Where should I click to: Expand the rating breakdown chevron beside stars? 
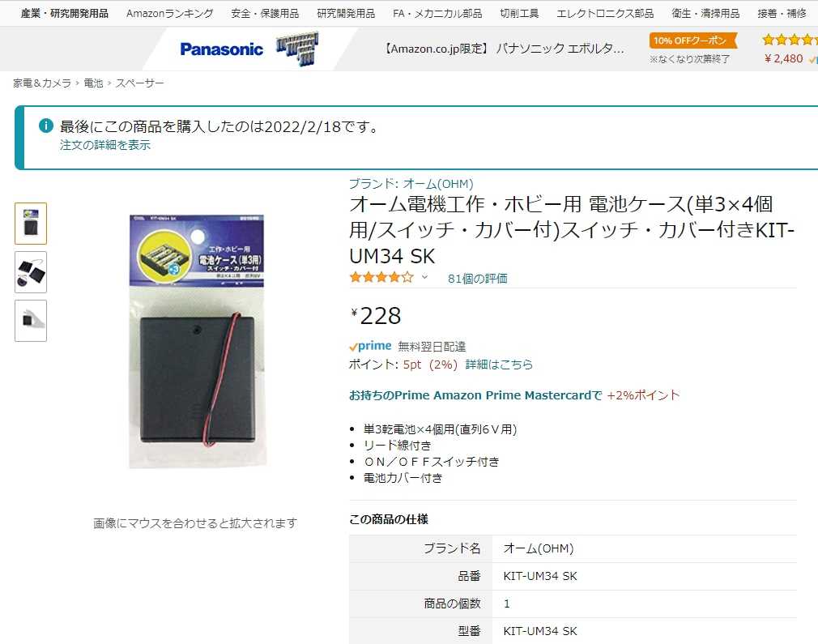(424, 277)
